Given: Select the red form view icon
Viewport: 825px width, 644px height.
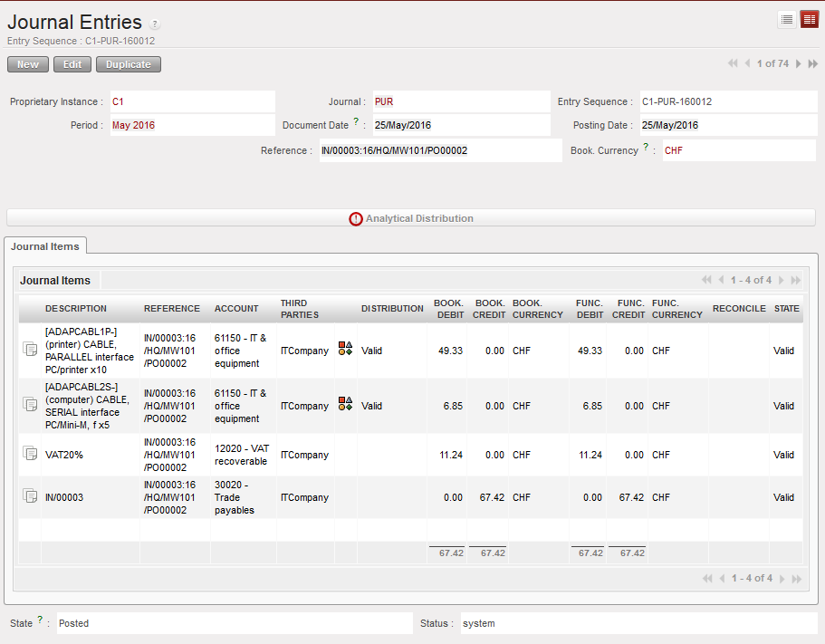Looking at the screenshot, I should tap(809, 19).
